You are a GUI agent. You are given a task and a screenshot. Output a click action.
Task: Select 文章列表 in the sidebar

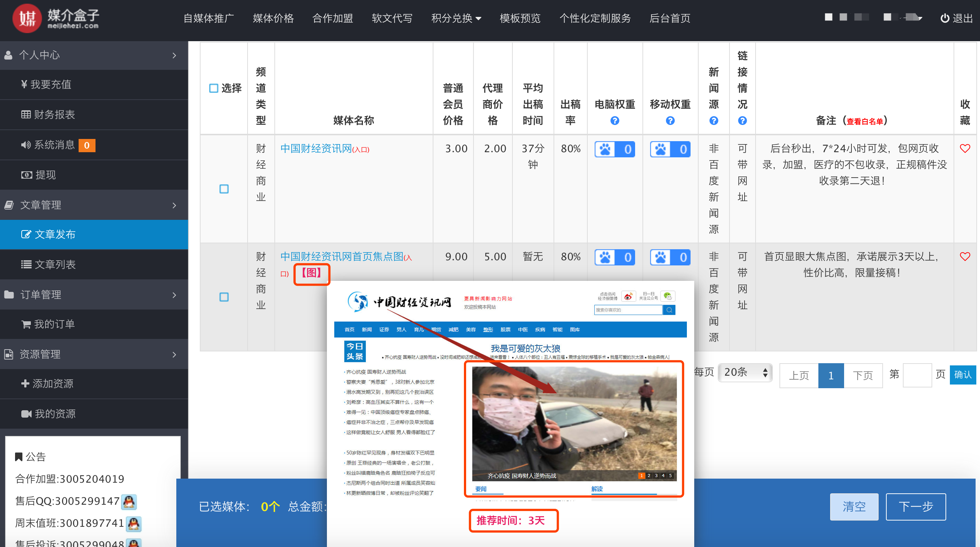[x=55, y=264]
